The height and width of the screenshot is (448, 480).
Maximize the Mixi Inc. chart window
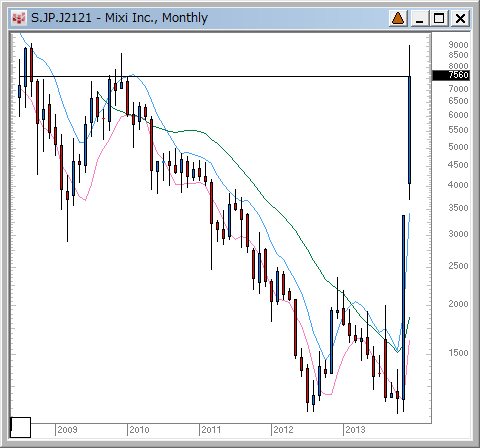[x=439, y=18]
